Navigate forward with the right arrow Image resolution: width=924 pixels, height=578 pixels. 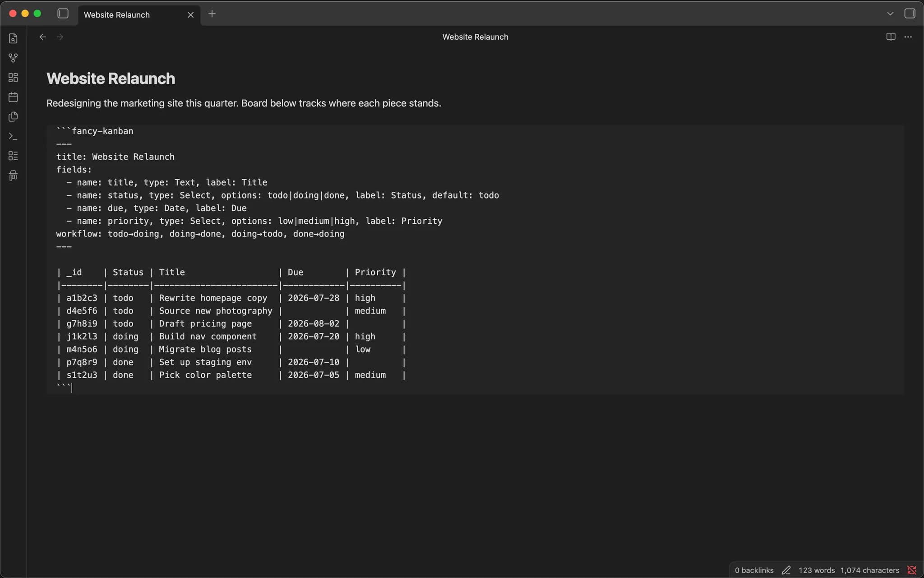[x=60, y=37]
